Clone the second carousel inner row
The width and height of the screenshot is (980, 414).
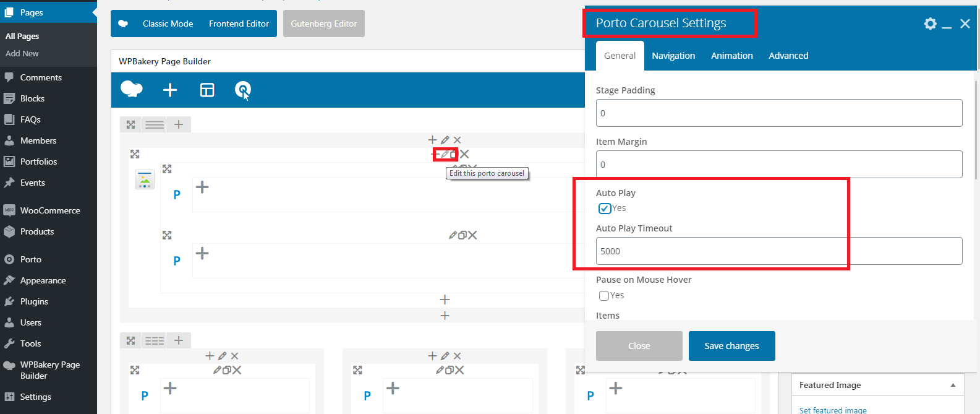click(x=462, y=235)
